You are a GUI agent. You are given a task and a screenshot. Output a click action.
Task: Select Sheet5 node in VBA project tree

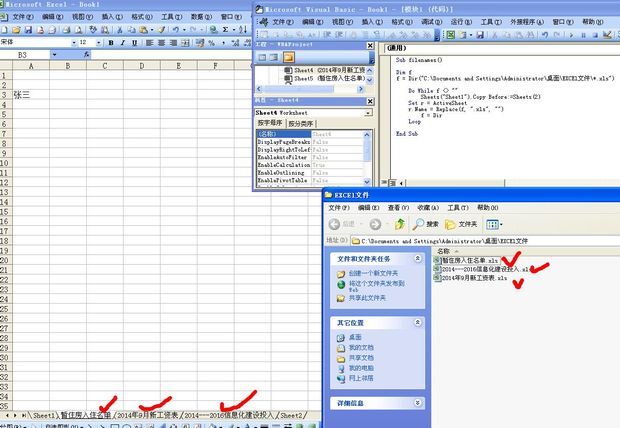coord(324,78)
